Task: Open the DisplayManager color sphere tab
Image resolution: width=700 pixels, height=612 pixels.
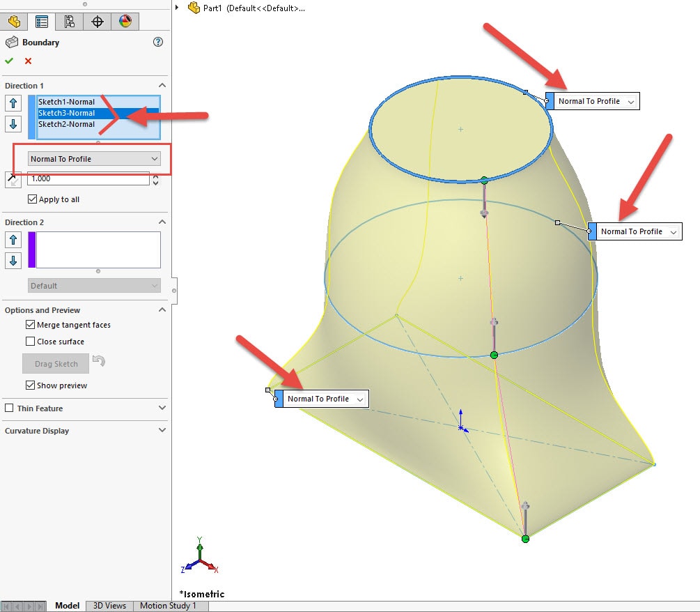Action: click(x=125, y=22)
